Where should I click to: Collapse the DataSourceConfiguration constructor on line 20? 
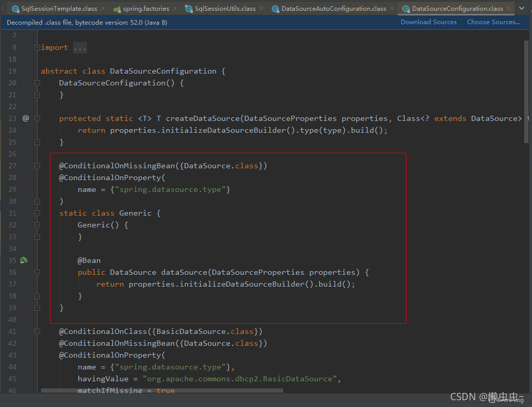coord(38,83)
